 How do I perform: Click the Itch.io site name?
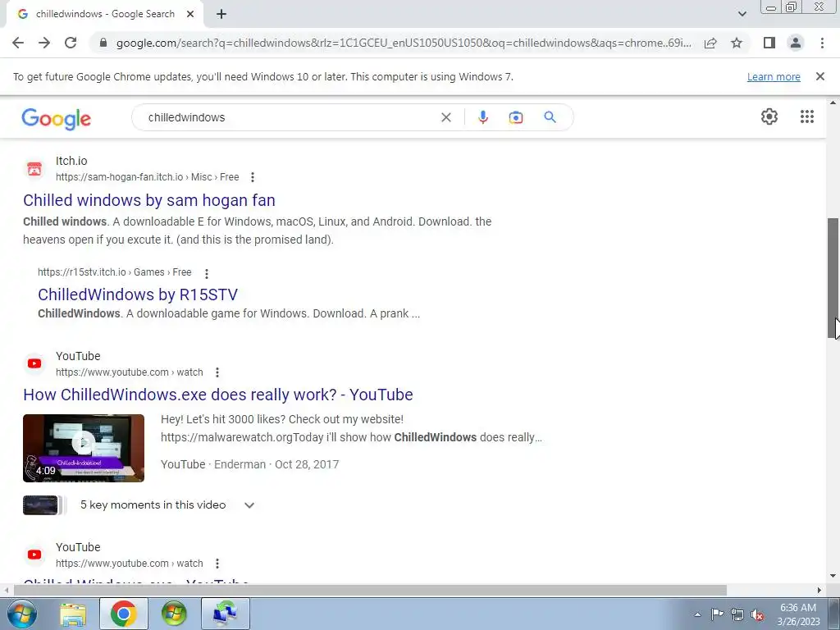(x=71, y=161)
